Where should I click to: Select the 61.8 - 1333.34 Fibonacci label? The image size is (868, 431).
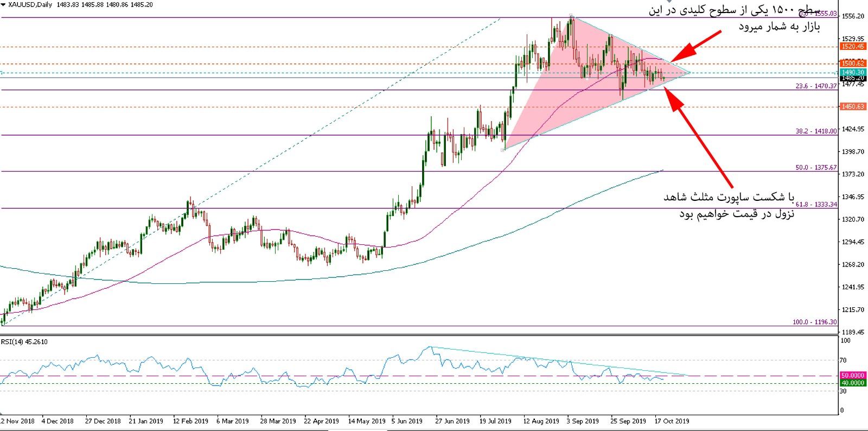(816, 205)
